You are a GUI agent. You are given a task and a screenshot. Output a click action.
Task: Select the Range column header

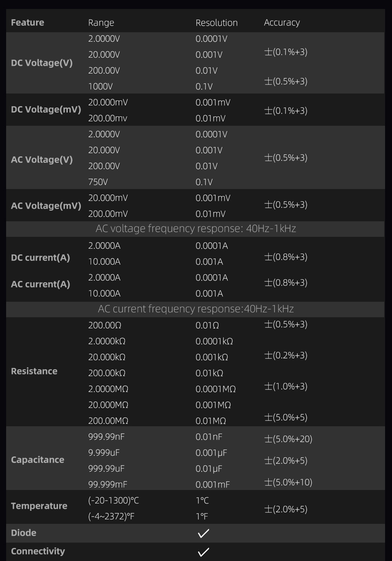coord(101,23)
